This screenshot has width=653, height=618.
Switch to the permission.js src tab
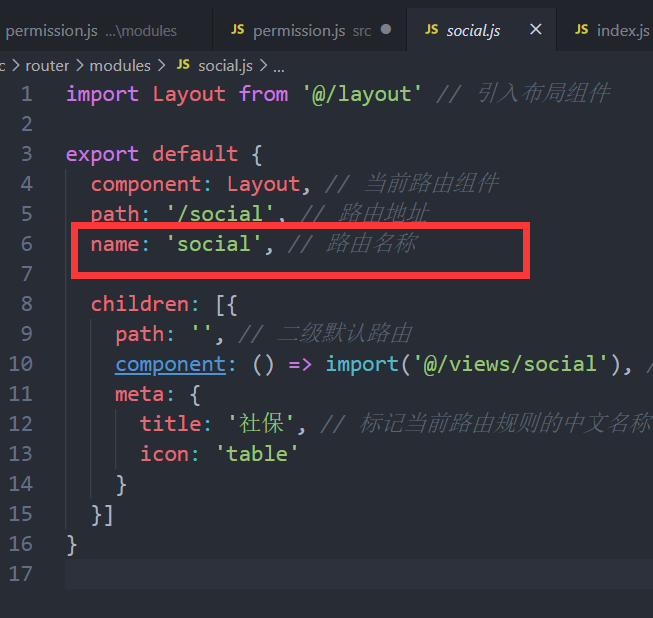[x=310, y=30]
